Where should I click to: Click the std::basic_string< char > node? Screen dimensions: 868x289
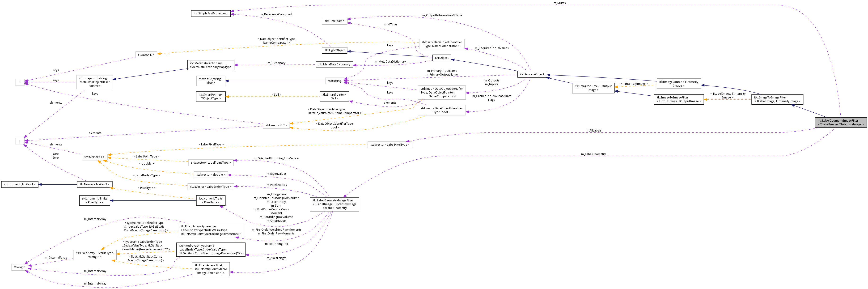(x=211, y=81)
